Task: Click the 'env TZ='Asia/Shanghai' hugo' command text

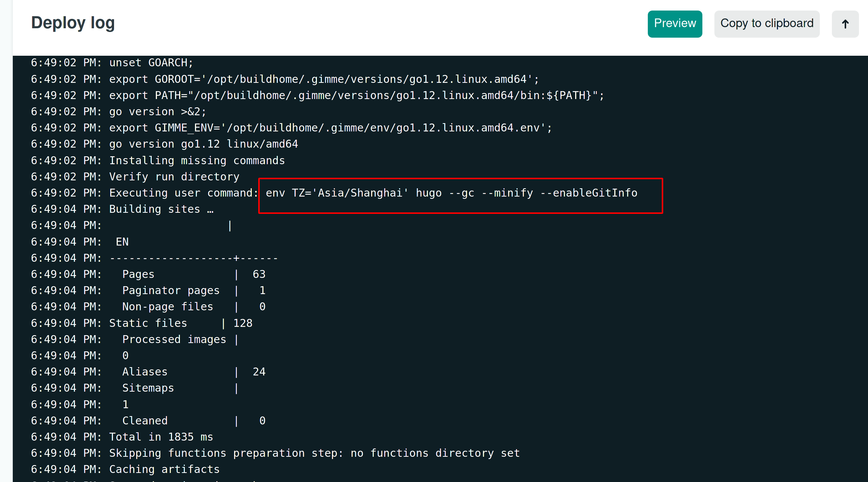Action: click(x=452, y=193)
